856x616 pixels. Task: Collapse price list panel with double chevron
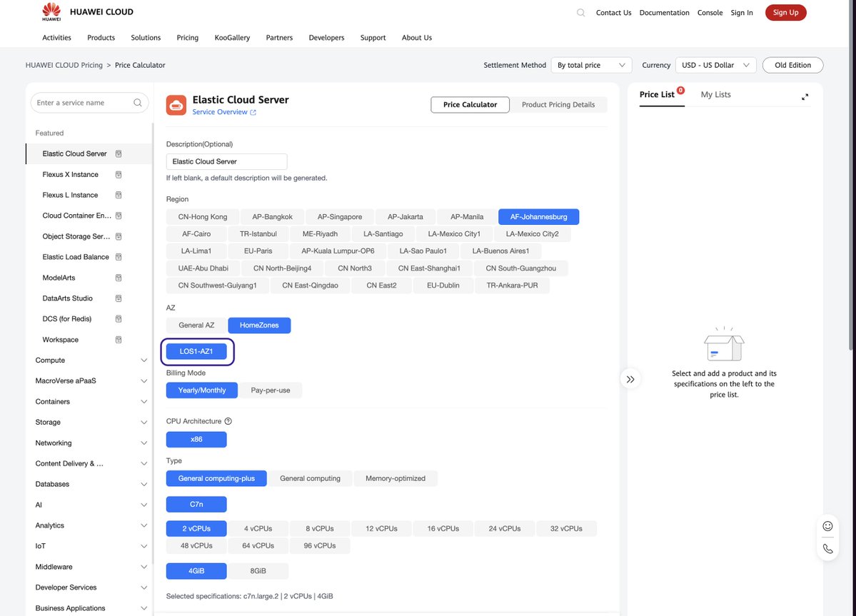point(630,379)
